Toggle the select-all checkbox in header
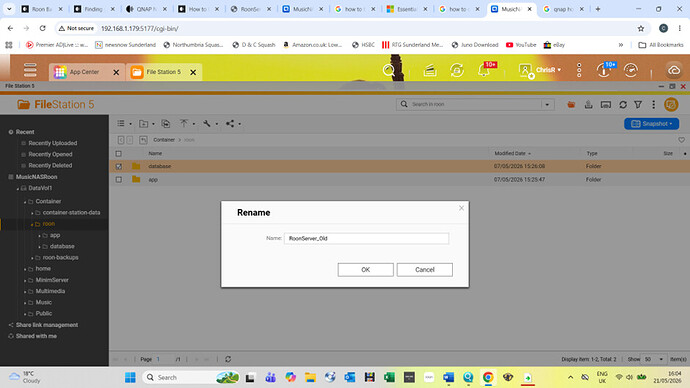Screen dimensions: 690x388 pyautogui.click(x=118, y=154)
